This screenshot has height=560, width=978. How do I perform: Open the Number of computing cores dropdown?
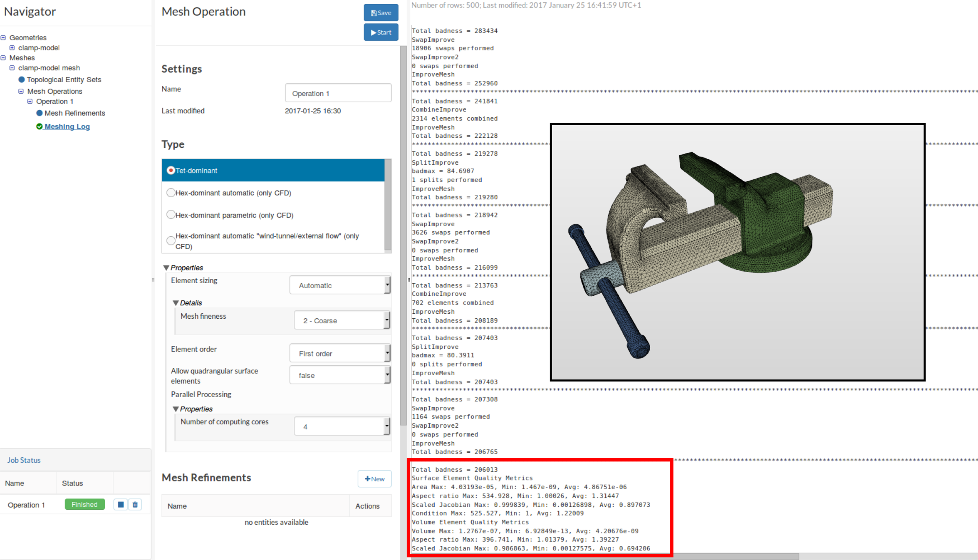pyautogui.click(x=342, y=427)
